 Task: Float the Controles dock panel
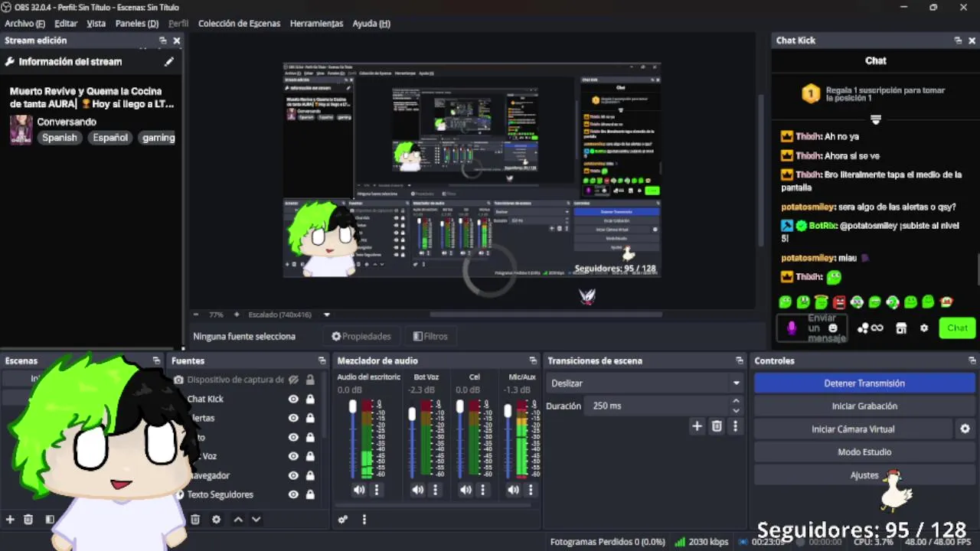click(x=972, y=360)
